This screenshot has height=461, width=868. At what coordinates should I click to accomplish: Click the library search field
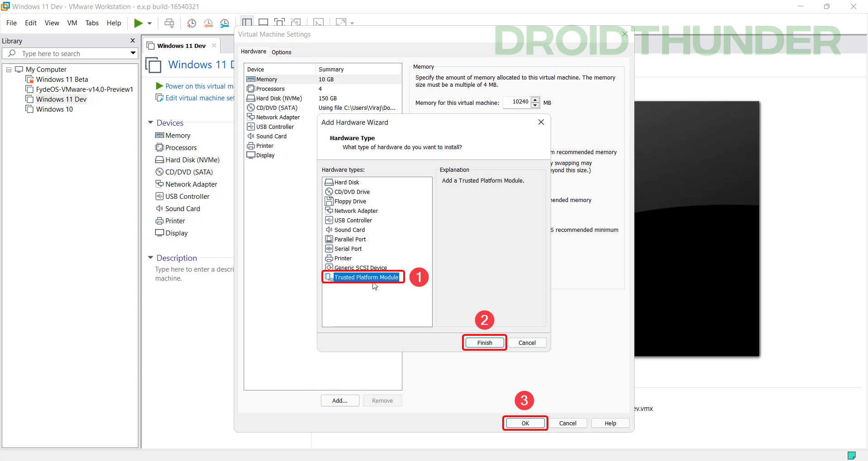tap(70, 53)
